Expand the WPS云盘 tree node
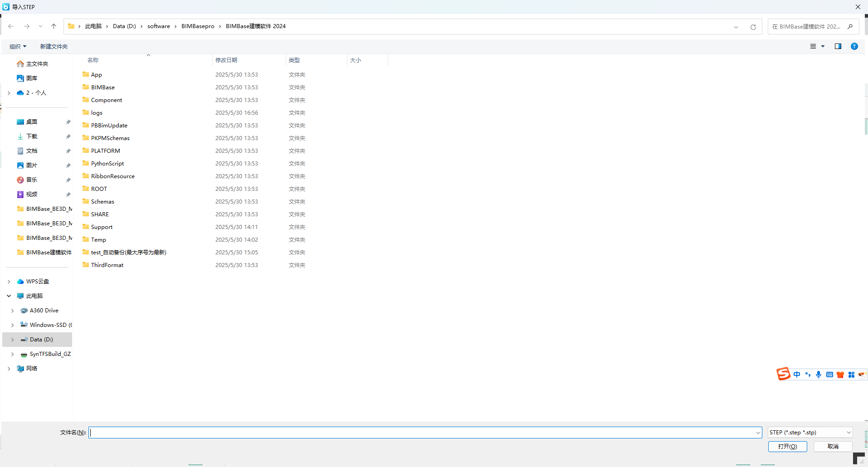This screenshot has width=868, height=467. click(9, 282)
